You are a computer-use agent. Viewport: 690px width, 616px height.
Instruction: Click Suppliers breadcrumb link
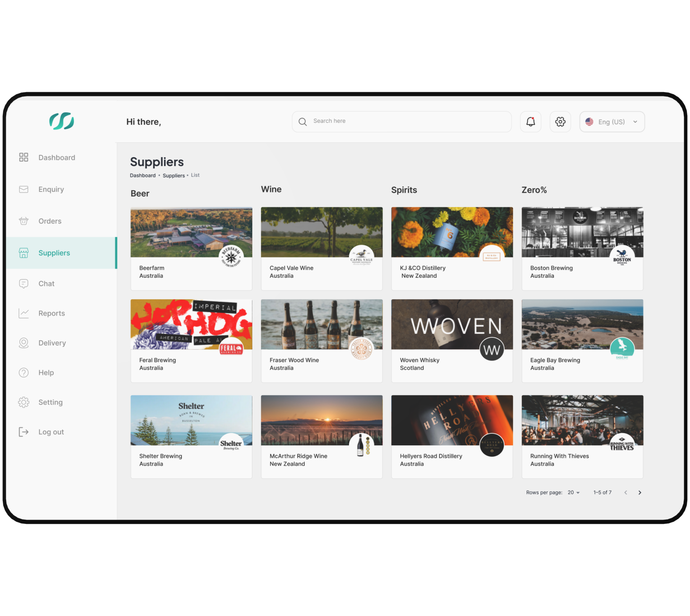coord(174,175)
